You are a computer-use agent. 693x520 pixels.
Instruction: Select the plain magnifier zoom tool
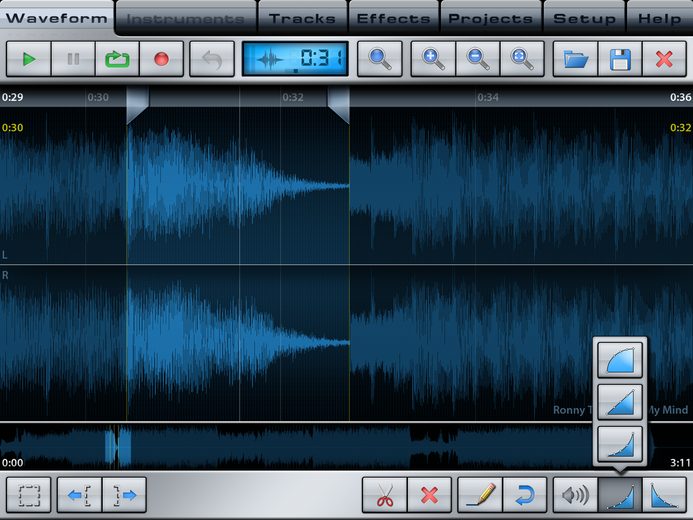tap(380, 59)
